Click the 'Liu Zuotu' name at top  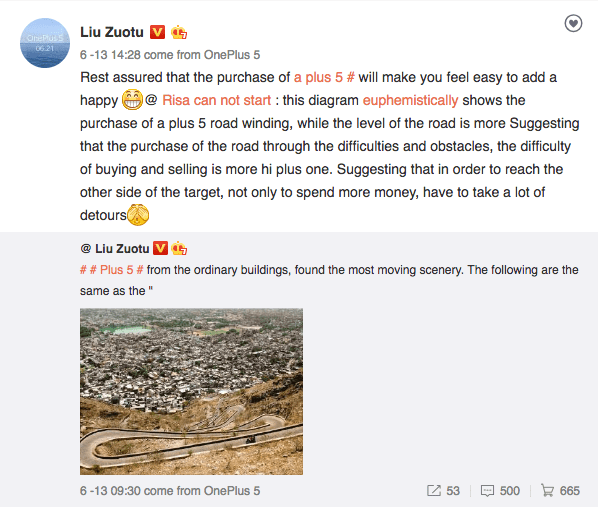[x=112, y=32]
